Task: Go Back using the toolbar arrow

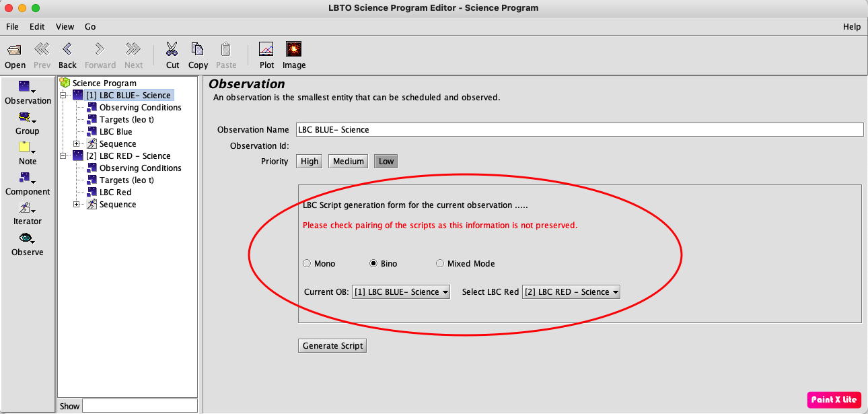Action: click(67, 48)
